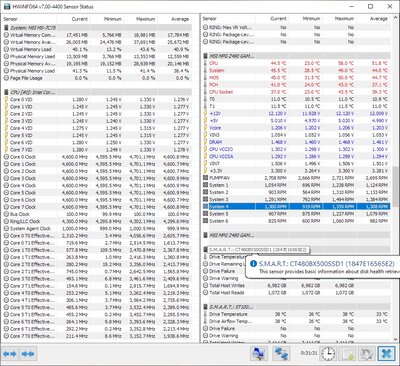Click the shrink columns arrows button

pos(28,354)
